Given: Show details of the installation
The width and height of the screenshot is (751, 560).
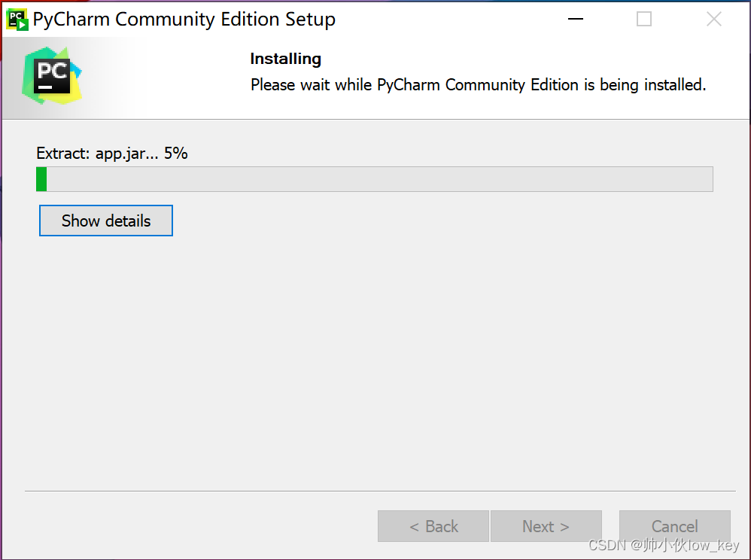Looking at the screenshot, I should click(x=106, y=221).
